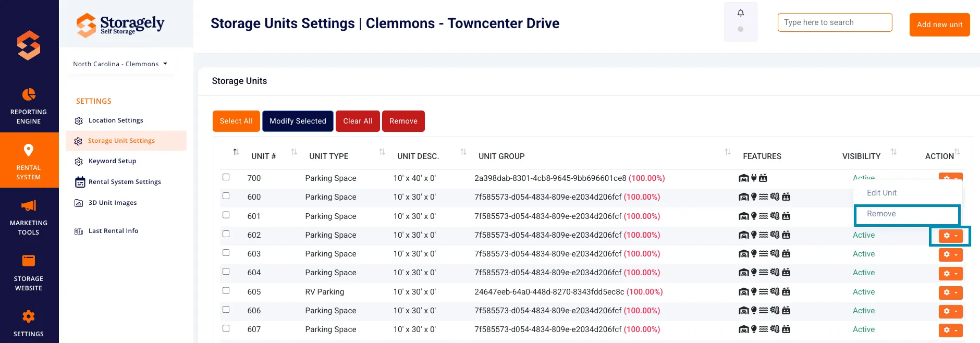980x343 pixels.
Task: Open the action gear dropdown for unit 604
Action: point(950,273)
